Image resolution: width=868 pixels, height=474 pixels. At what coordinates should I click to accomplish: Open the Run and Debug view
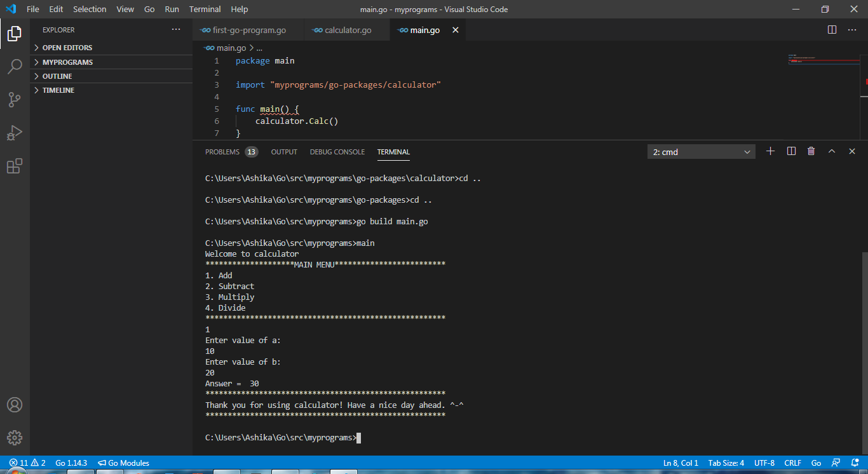coord(15,133)
